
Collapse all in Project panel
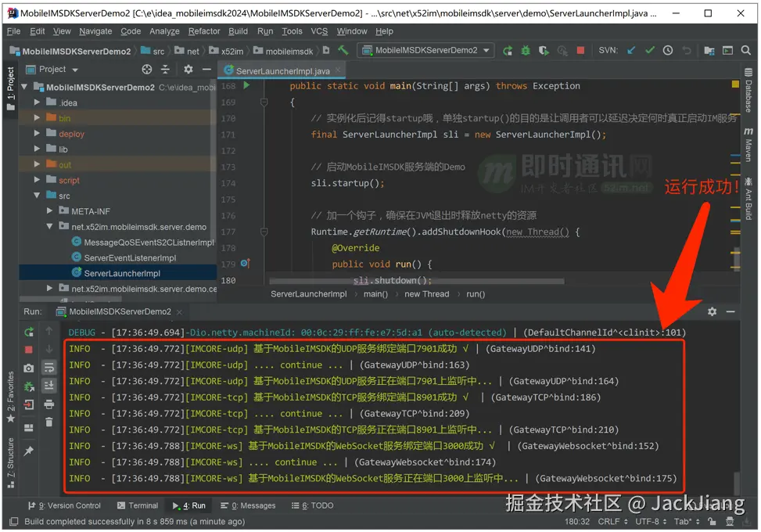click(x=166, y=70)
